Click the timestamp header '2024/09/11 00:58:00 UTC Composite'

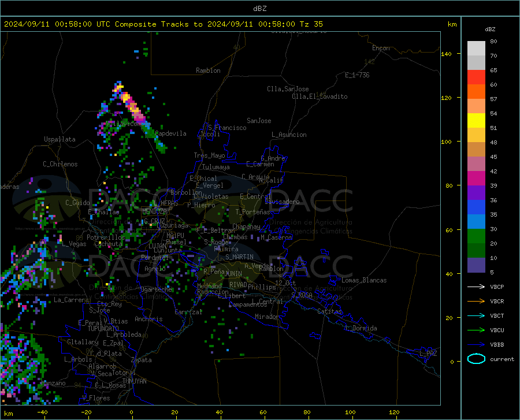pyautogui.click(x=80, y=24)
